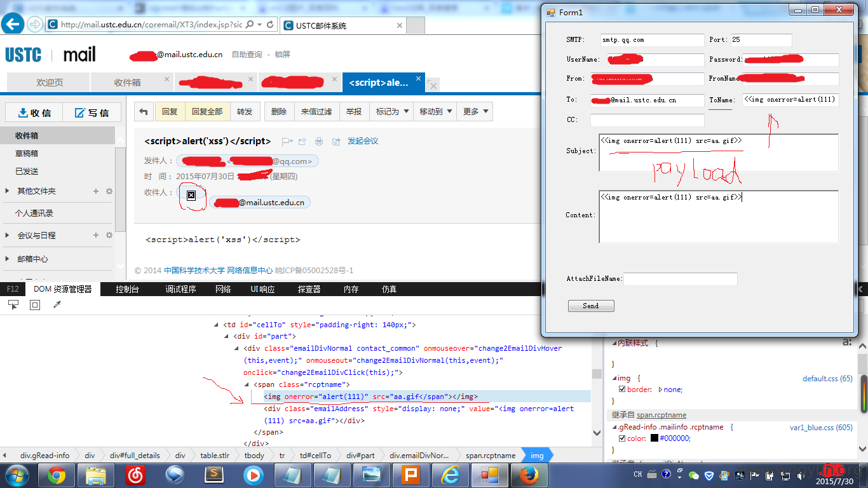
Task: Open the 发起会议 link
Action: [x=363, y=141]
